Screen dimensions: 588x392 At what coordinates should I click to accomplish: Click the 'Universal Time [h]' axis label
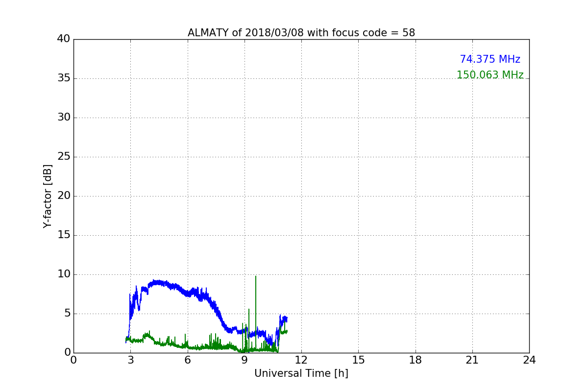pyautogui.click(x=301, y=373)
